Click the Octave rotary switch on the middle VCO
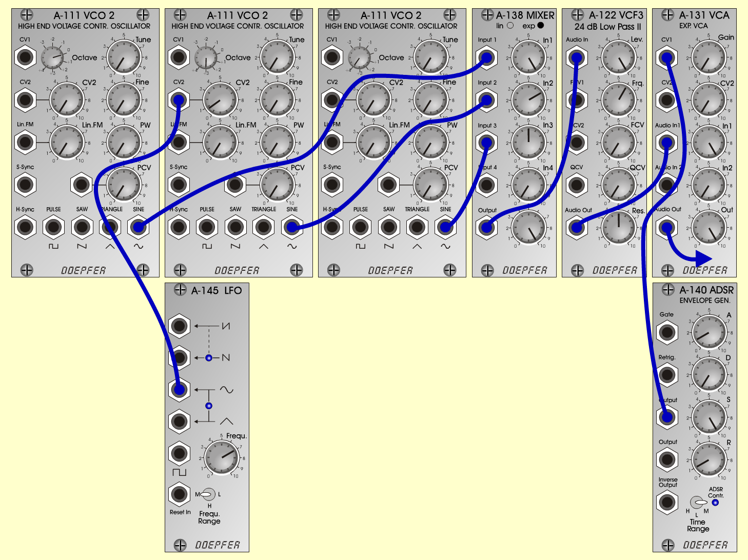 click(207, 57)
